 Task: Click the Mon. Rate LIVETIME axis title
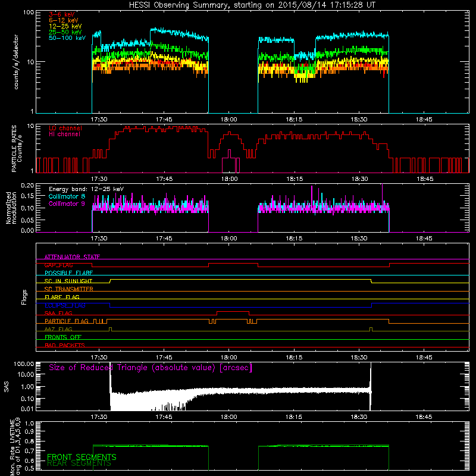pos(15,447)
